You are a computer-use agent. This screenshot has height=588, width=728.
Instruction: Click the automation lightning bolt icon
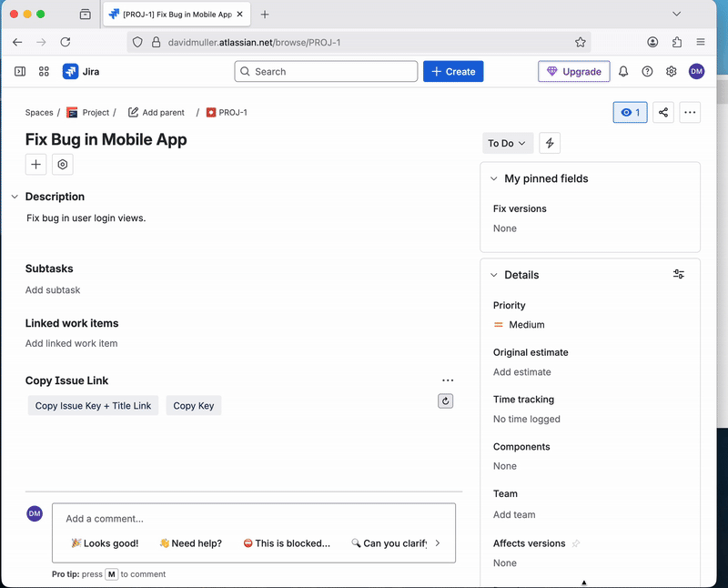(550, 143)
